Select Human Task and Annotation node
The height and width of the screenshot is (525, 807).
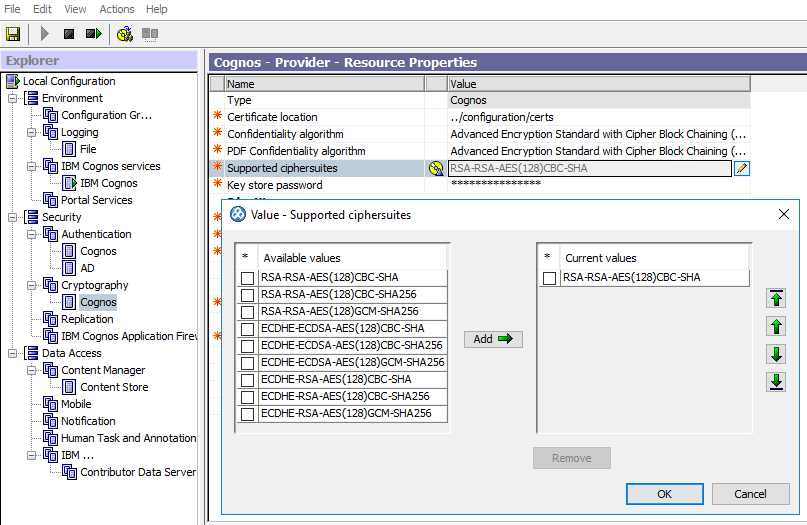(x=129, y=438)
